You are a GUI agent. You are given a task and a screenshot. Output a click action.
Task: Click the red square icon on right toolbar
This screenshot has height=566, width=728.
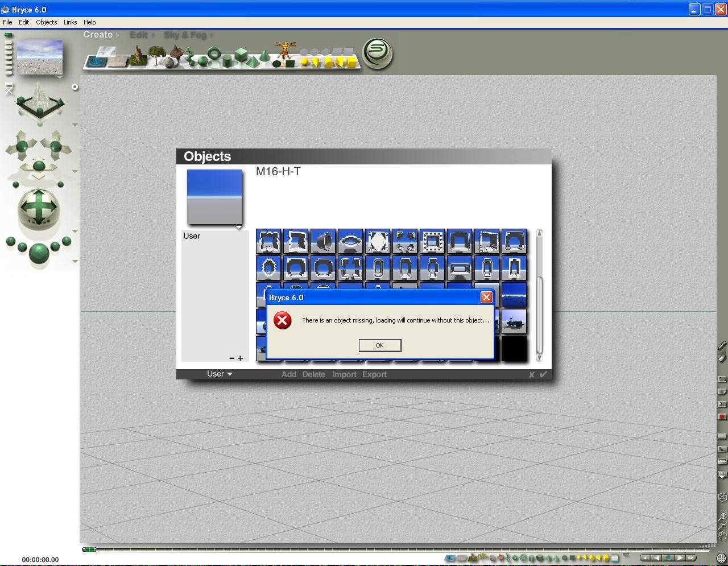(x=722, y=417)
